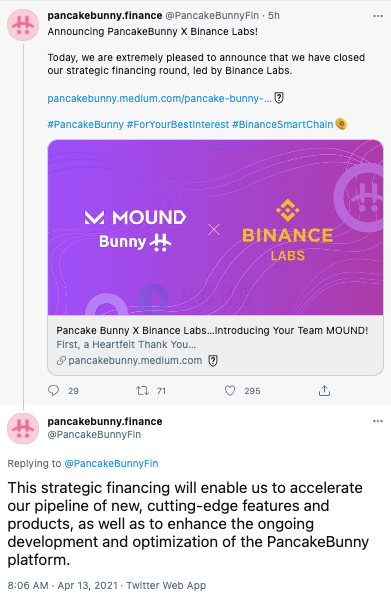Click the Twitter Web App source label
The image size is (391, 599).
tap(166, 585)
